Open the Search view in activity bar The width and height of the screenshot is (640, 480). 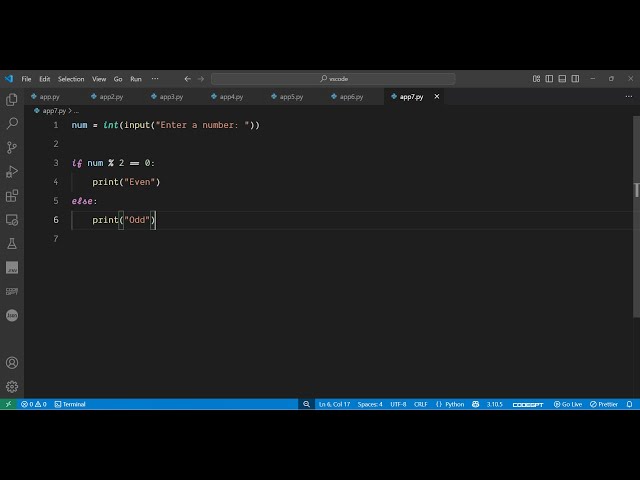click(12, 123)
